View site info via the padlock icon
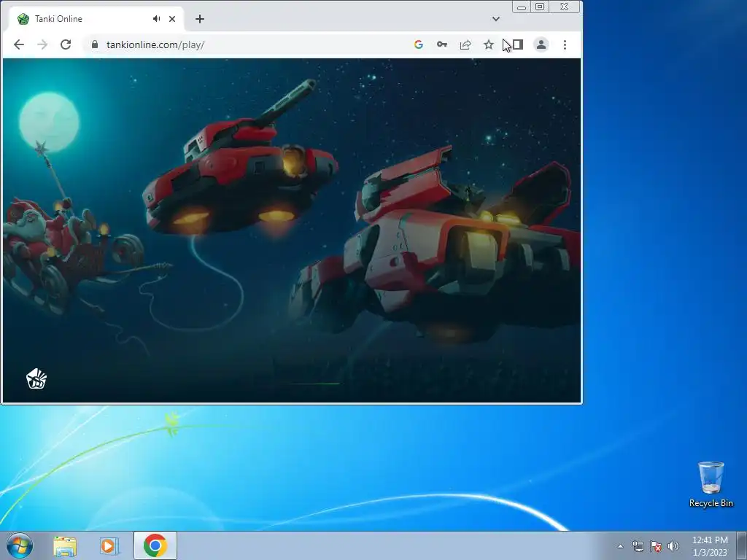 [x=95, y=44]
